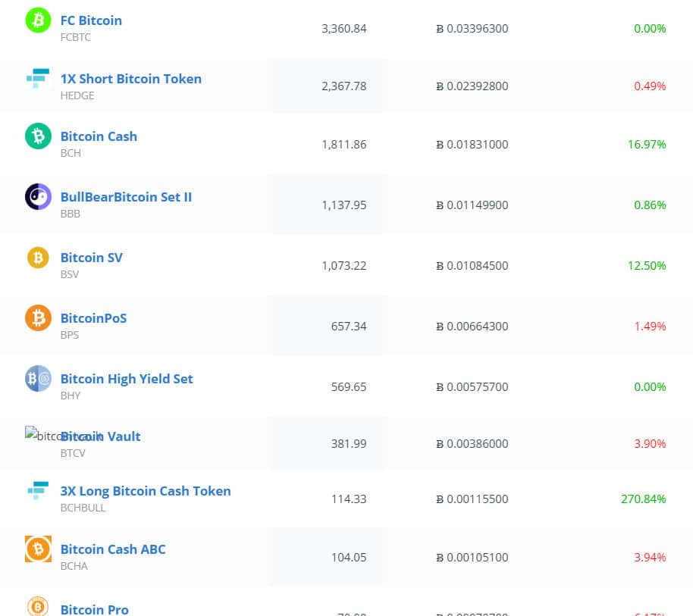Image resolution: width=693 pixels, height=616 pixels.
Task: Click the Bitcoin Cash green coin icon
Action: click(38, 136)
